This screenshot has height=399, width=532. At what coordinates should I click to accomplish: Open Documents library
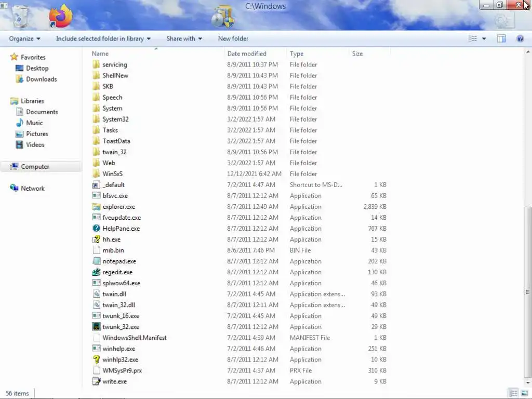(42, 112)
